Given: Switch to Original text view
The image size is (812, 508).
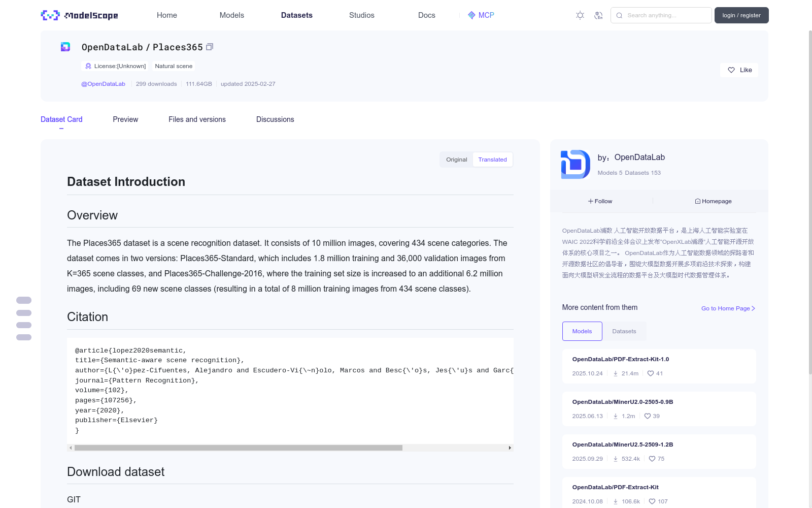Looking at the screenshot, I should click(456, 160).
